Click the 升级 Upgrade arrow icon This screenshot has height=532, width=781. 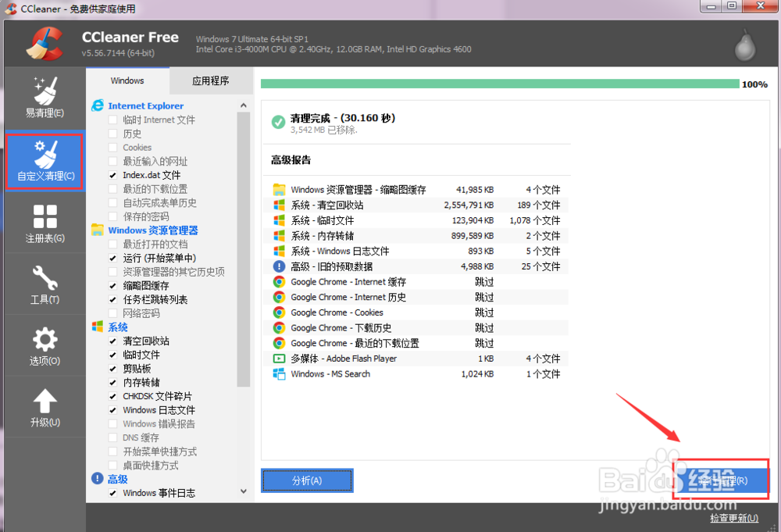point(45,401)
